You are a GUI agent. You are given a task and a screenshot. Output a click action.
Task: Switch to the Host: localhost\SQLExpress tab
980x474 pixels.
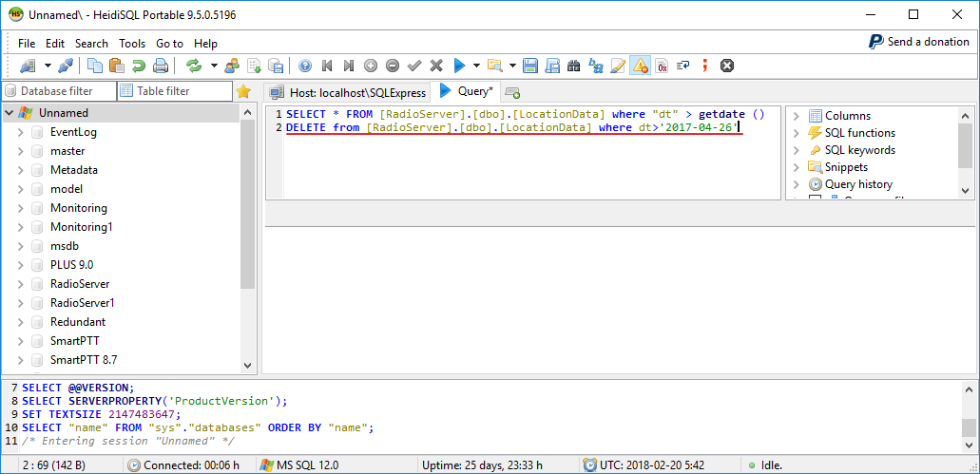[348, 92]
